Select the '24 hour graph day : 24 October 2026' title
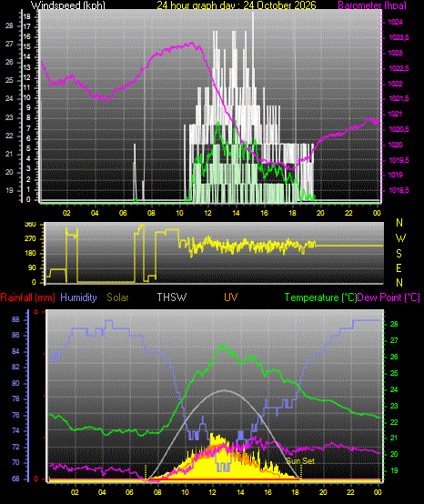The image size is (424, 504). click(237, 5)
